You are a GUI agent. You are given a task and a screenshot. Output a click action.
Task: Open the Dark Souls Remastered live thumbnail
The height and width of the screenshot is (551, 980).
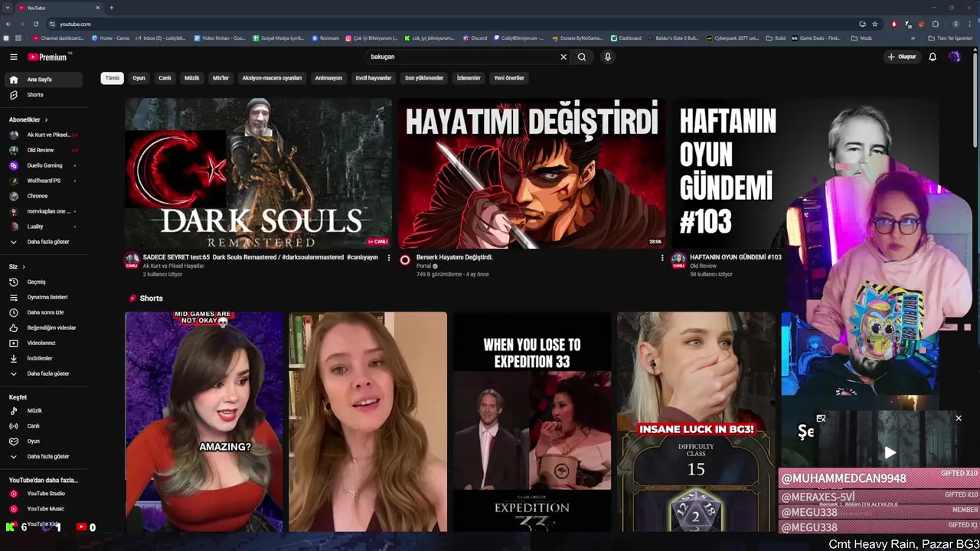(258, 173)
